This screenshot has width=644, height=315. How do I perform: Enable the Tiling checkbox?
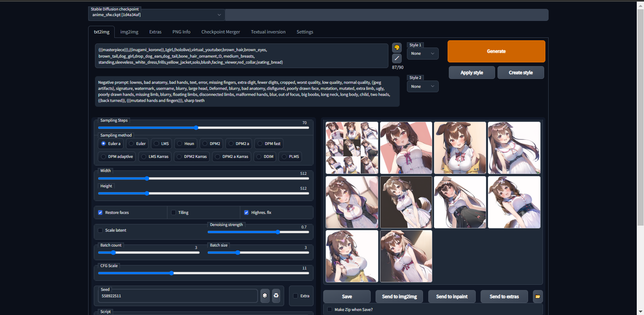(173, 213)
